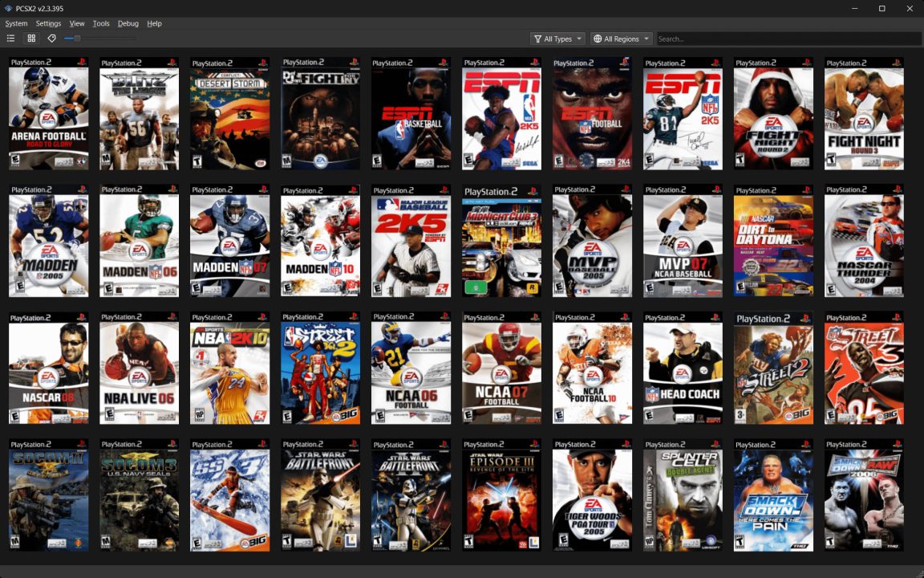The width and height of the screenshot is (924, 578).
Task: Open the All Types filter dropdown
Action: tap(557, 39)
